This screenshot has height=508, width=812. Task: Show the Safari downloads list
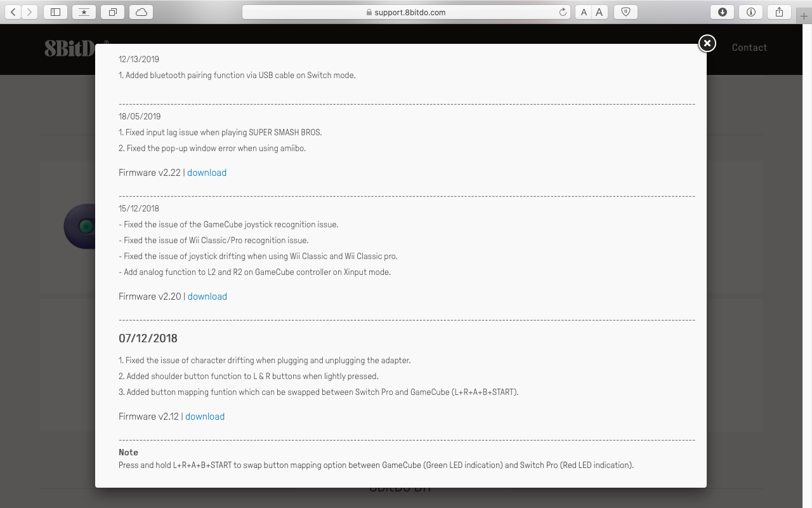click(722, 11)
